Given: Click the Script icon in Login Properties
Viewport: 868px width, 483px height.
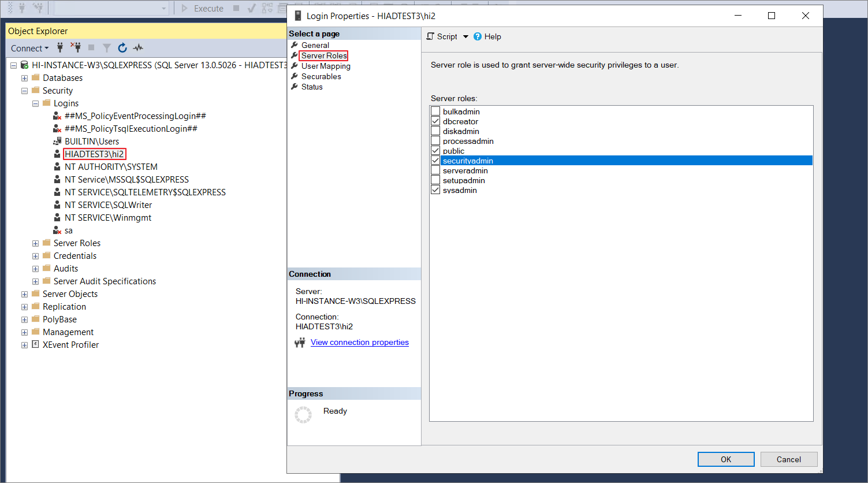Looking at the screenshot, I should pos(430,36).
